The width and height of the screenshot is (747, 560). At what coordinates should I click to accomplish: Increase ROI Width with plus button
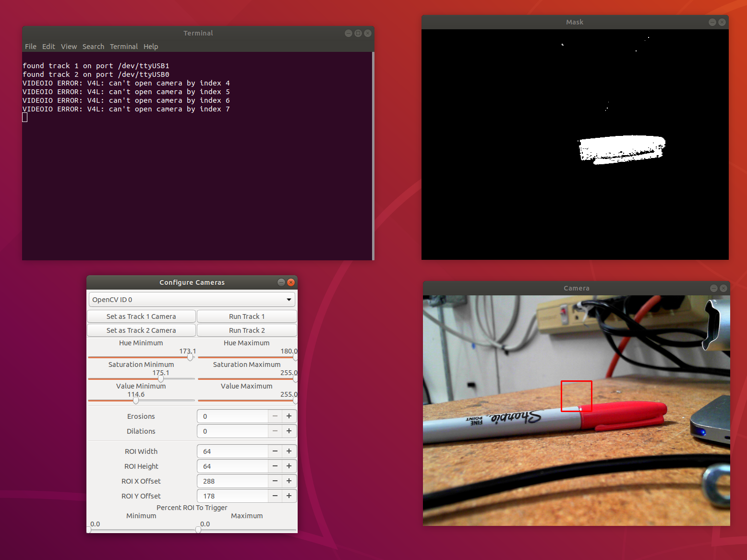click(289, 451)
